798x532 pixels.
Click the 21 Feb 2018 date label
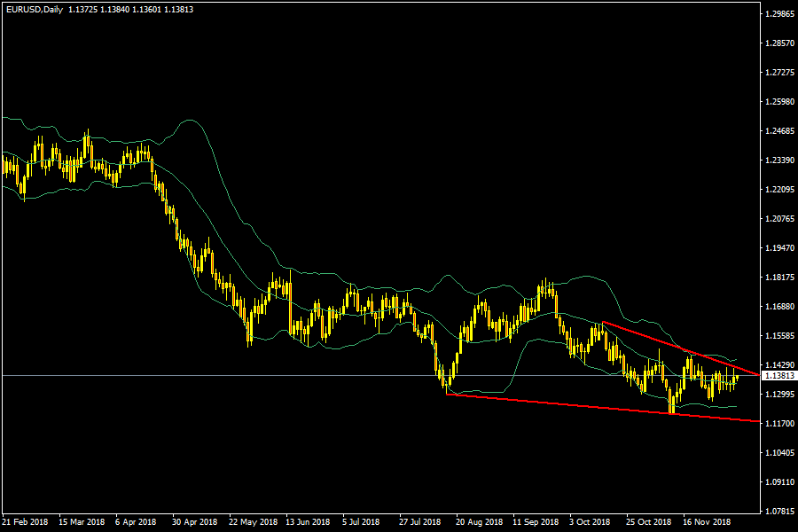point(26,521)
